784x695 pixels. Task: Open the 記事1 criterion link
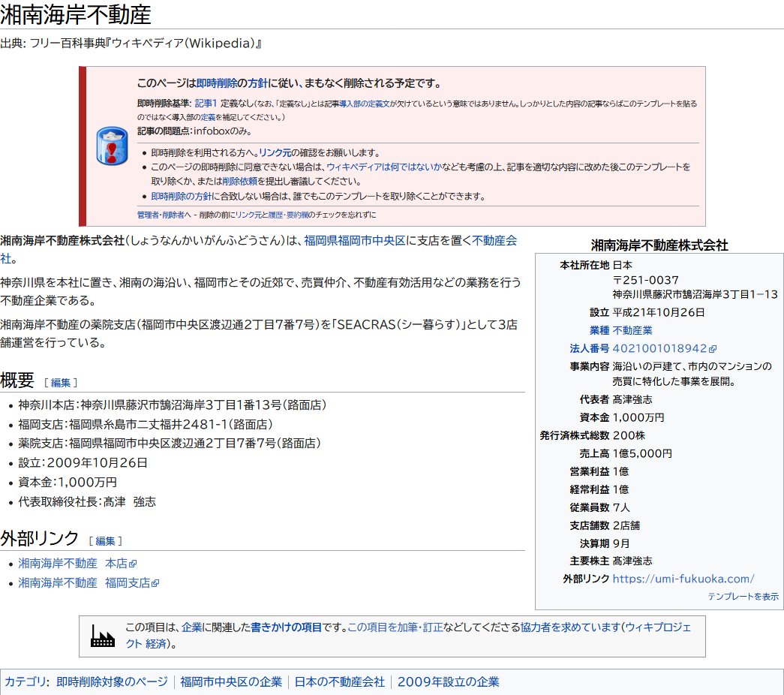(206, 103)
